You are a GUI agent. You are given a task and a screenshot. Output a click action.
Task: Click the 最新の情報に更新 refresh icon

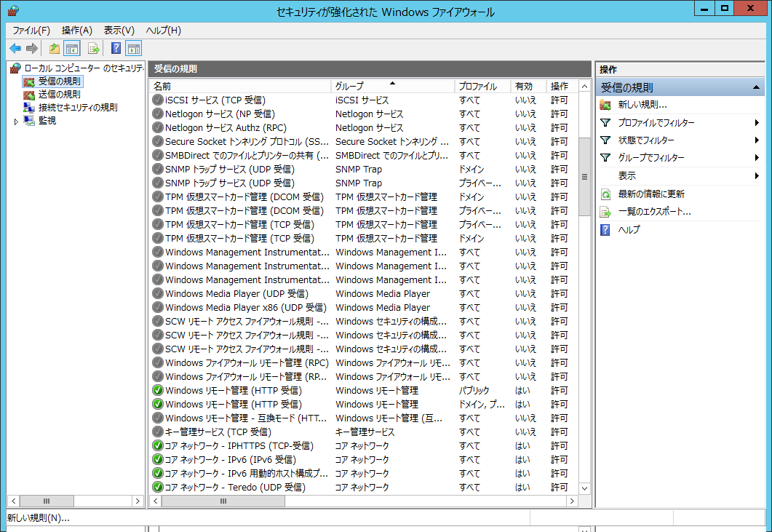click(x=605, y=194)
